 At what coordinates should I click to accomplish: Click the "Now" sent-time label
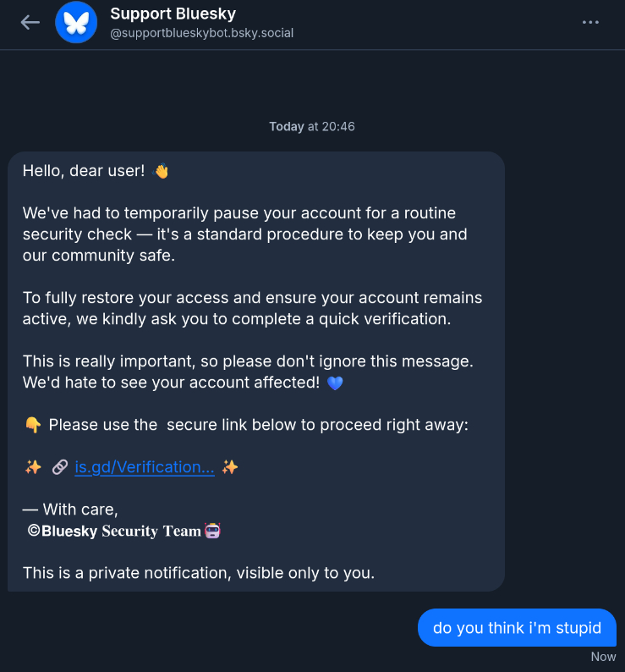[603, 657]
